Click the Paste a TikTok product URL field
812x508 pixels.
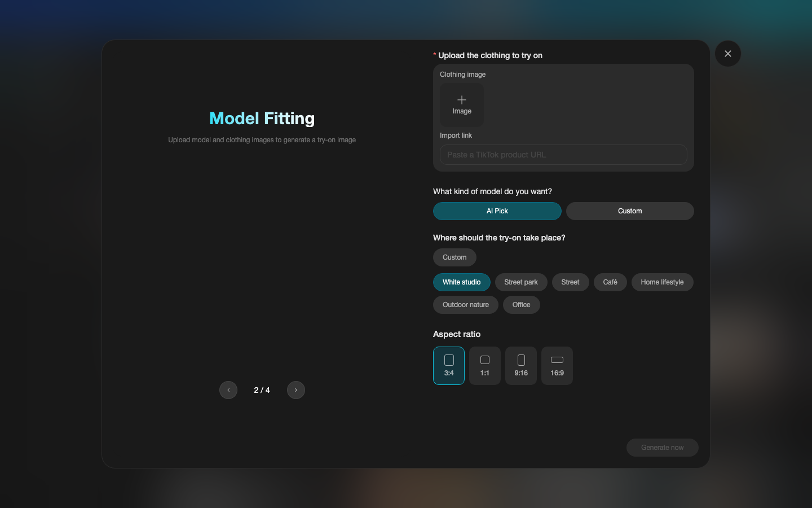563,155
